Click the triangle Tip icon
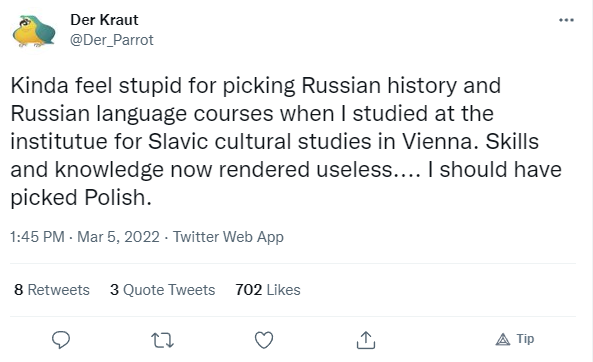Image resolution: width=593 pixels, height=362 pixels. [x=503, y=340]
